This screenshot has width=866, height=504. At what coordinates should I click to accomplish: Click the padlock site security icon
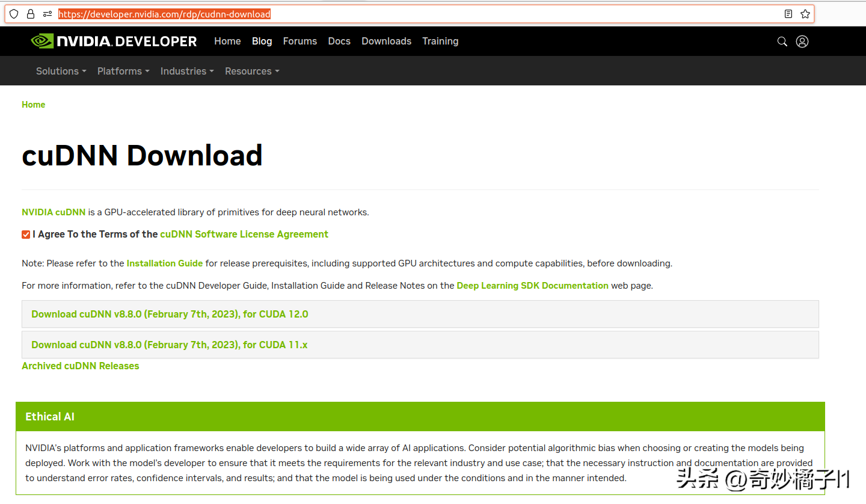(x=31, y=14)
